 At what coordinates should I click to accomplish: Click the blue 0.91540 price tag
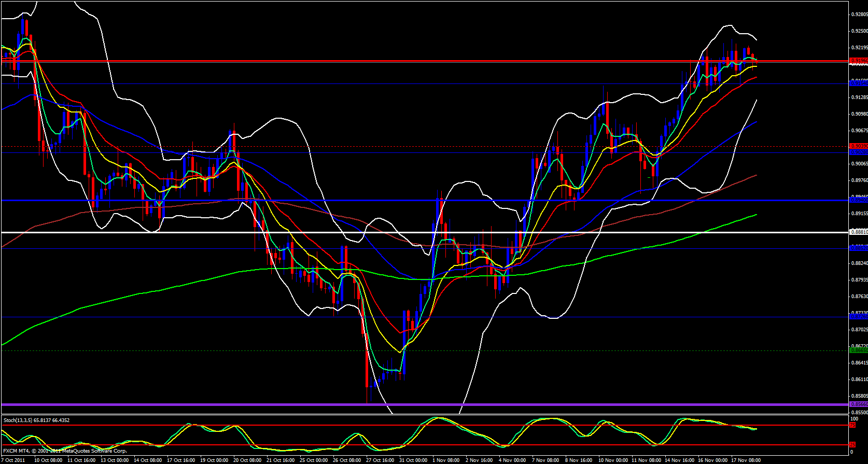(x=858, y=83)
